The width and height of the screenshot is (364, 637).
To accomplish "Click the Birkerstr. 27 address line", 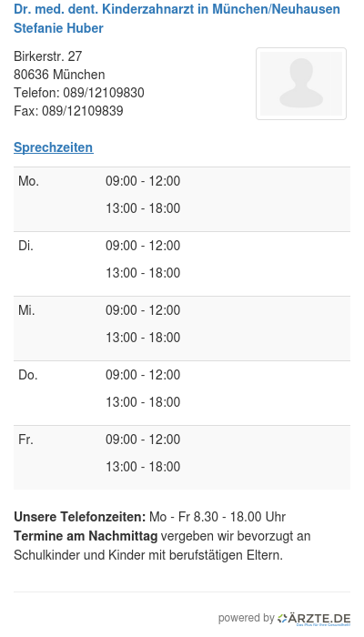I will [x=48, y=56].
